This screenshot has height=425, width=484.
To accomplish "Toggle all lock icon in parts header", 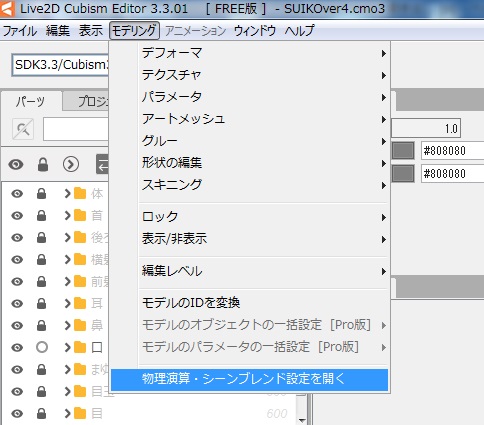I will [43, 164].
